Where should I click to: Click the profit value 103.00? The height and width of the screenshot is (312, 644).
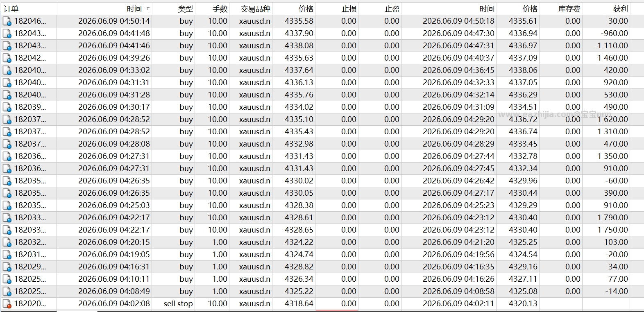pyautogui.click(x=616, y=242)
